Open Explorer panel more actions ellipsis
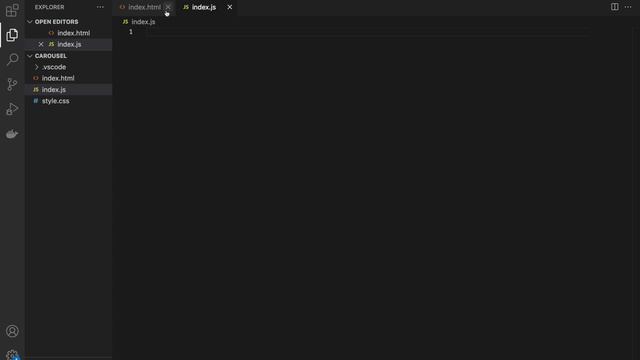The width and height of the screenshot is (640, 360). (x=100, y=7)
